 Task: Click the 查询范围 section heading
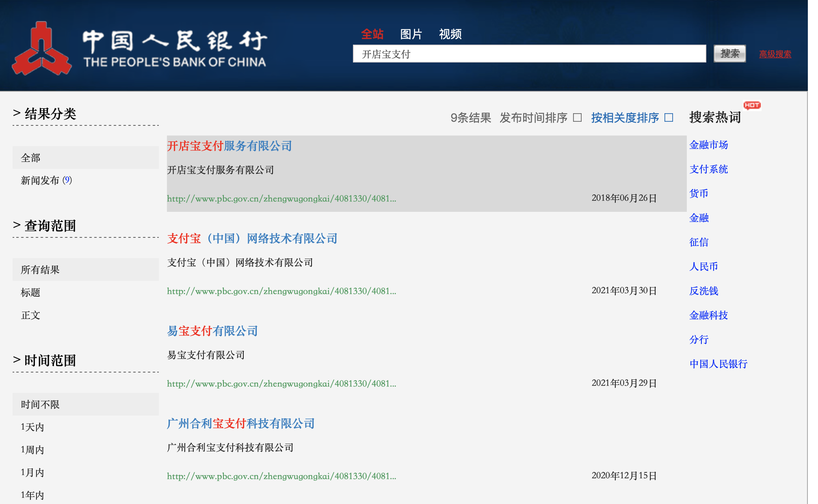(50, 226)
